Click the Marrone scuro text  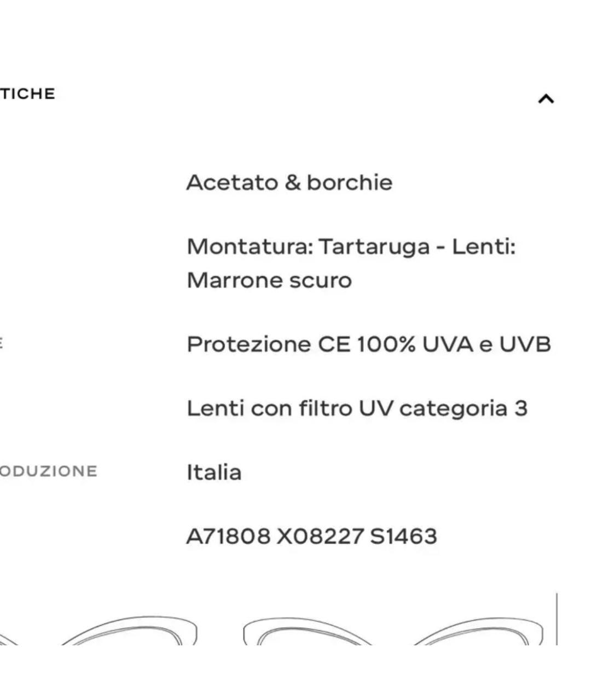pyautogui.click(x=269, y=281)
